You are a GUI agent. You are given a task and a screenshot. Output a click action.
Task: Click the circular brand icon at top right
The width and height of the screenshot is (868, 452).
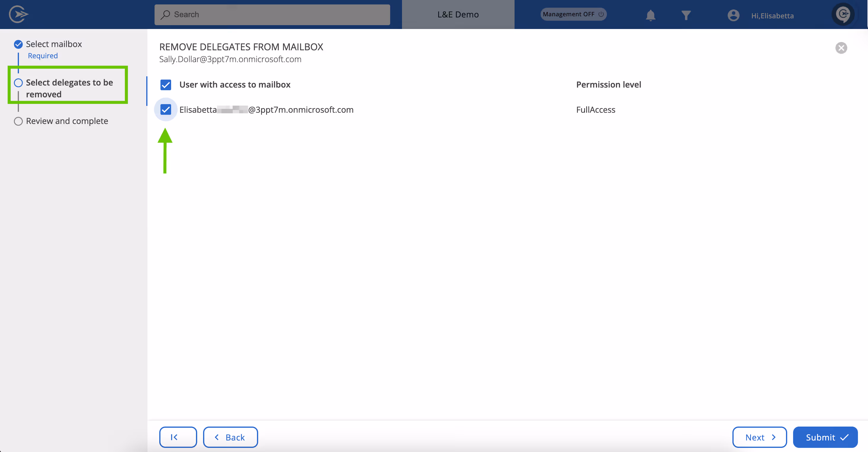[844, 14]
